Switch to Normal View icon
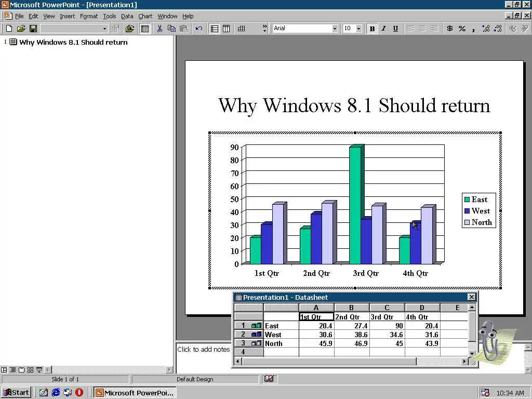The height and width of the screenshot is (399, 532). click(4, 369)
